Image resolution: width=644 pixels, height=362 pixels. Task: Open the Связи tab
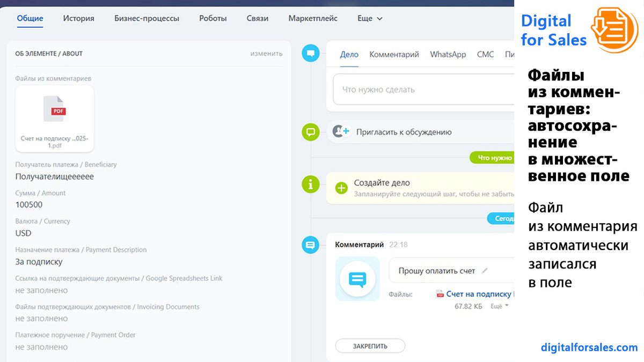(x=257, y=18)
